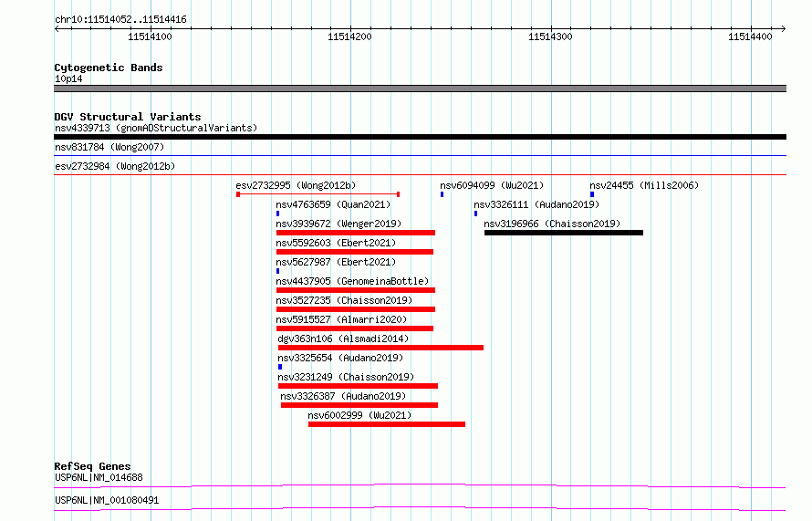Click the nsv3231249 (Chaisson2019) label
Screen dimensions: 812x521
[346, 377]
